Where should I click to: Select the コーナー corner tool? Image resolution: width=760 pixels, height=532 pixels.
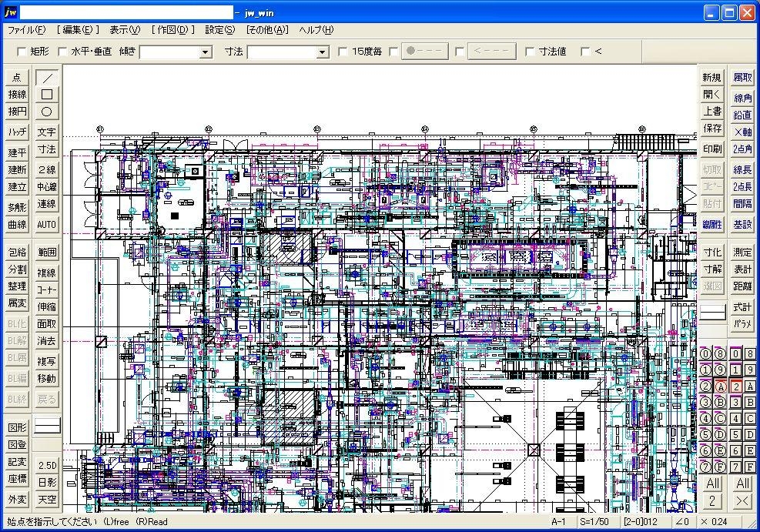[x=47, y=289]
